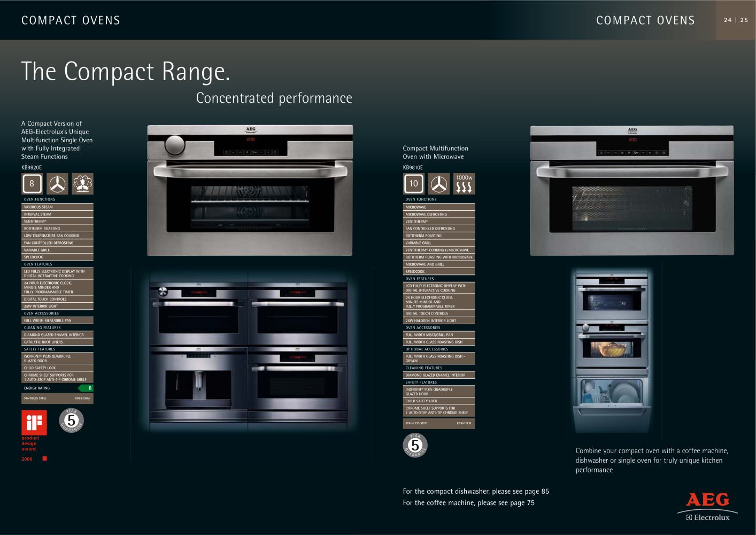Click the '25W INTERIOR LIGHT' row

point(57,307)
